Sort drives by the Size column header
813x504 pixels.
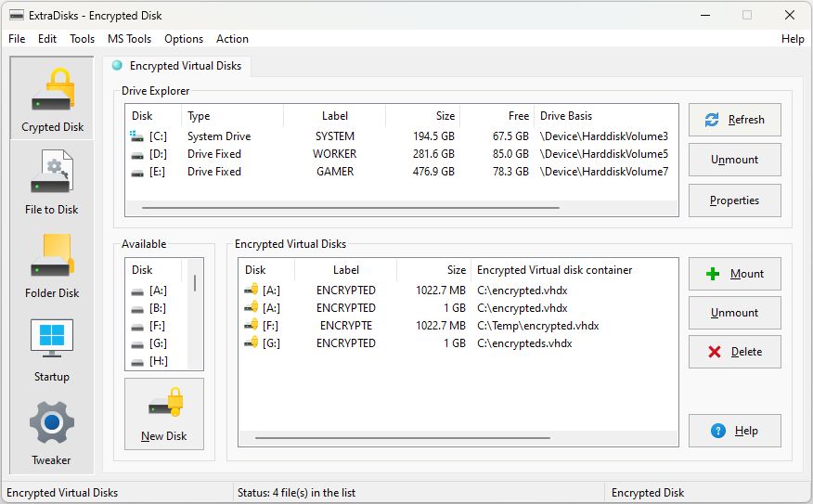click(x=423, y=116)
